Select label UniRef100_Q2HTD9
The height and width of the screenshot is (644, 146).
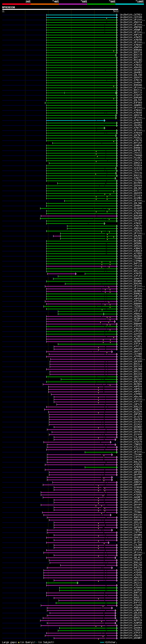coord(131,334)
